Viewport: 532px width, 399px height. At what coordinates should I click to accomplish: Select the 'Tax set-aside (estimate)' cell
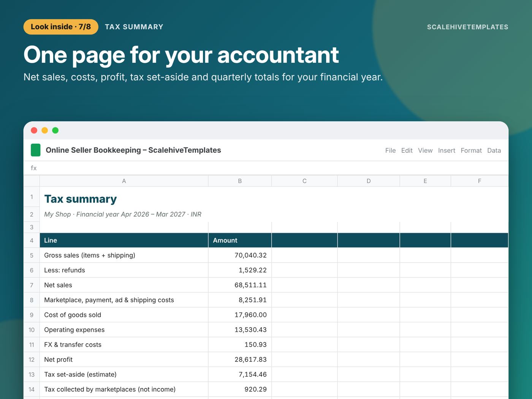tap(124, 374)
